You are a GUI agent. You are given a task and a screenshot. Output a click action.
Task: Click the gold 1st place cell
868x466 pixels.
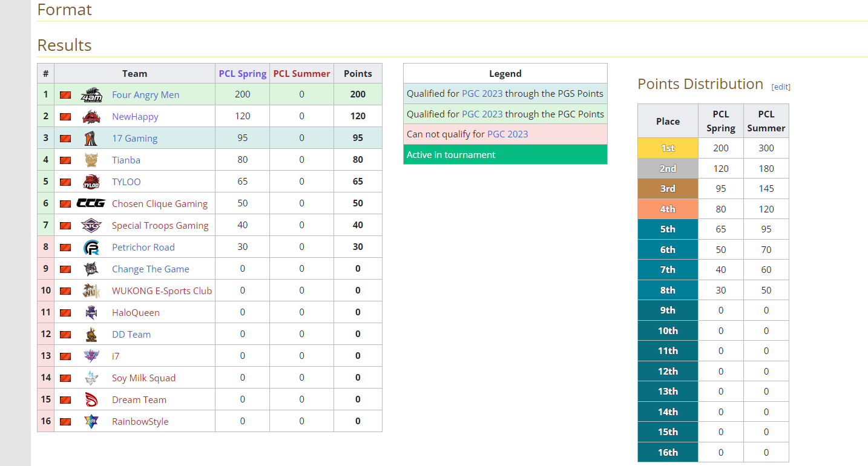click(668, 148)
